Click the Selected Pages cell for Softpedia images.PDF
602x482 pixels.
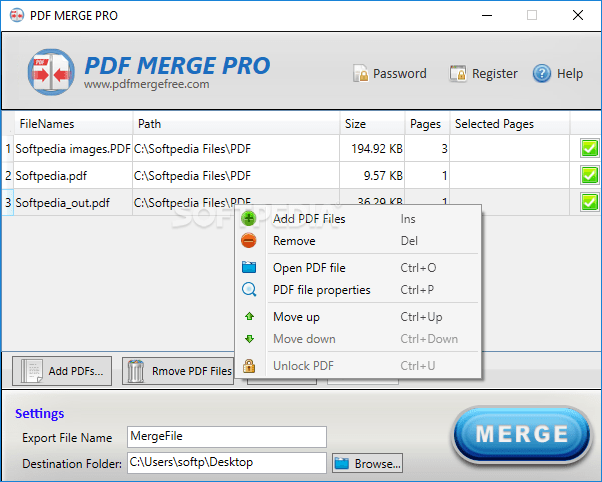(x=509, y=149)
